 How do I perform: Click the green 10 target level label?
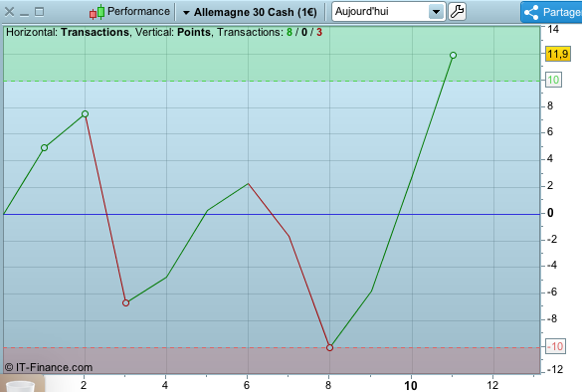pyautogui.click(x=553, y=80)
